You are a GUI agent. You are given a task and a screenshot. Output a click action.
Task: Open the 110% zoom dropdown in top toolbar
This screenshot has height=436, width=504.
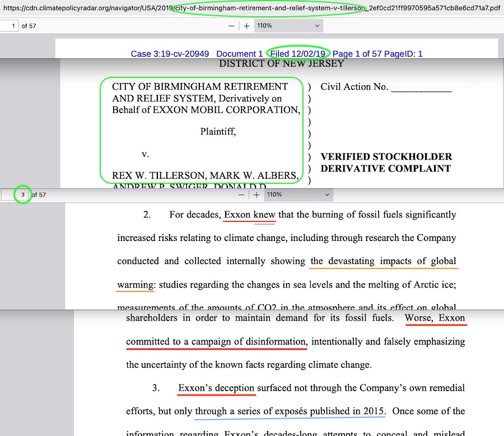(x=288, y=26)
